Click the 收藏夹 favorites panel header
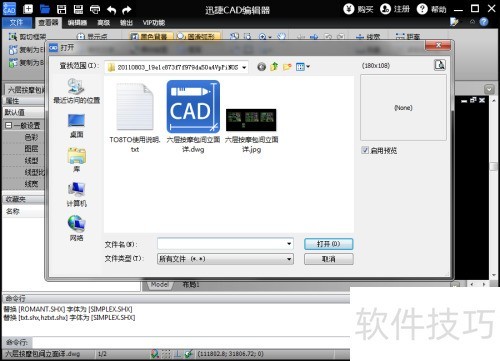 (23, 199)
